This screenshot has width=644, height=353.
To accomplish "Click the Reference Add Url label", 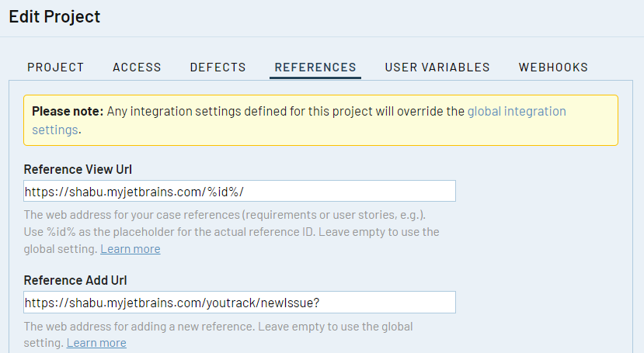I will [x=75, y=280].
